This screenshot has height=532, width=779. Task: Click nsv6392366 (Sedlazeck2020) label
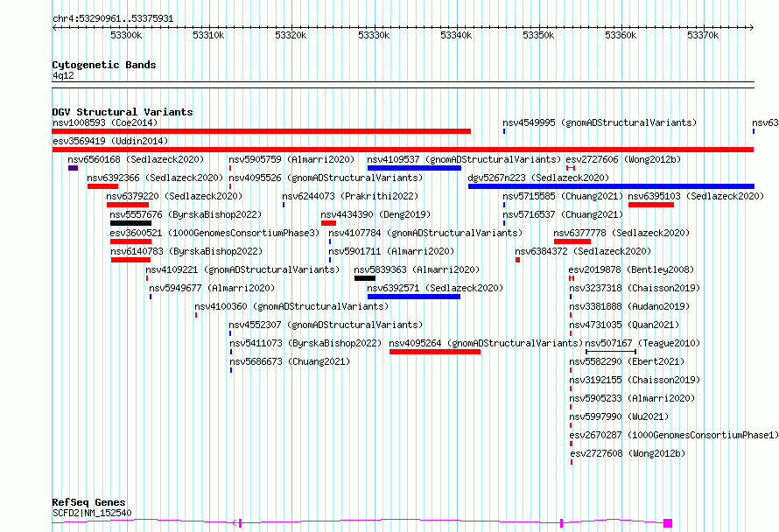tap(155, 178)
